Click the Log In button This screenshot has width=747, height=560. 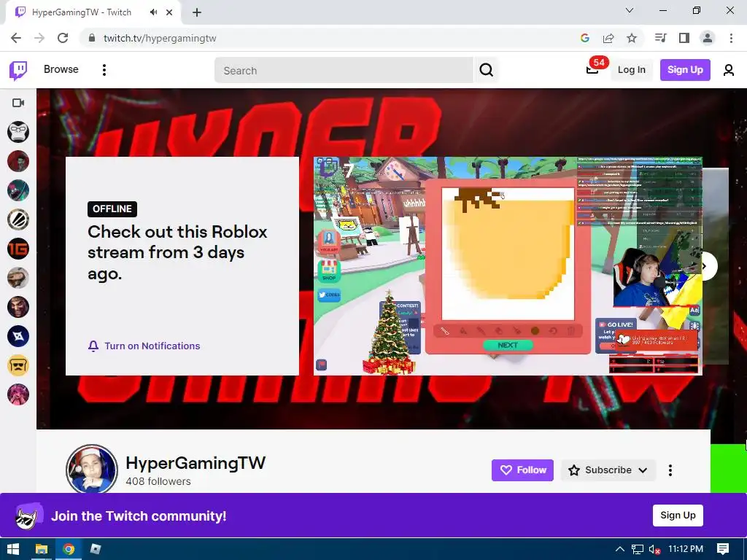pyautogui.click(x=631, y=70)
